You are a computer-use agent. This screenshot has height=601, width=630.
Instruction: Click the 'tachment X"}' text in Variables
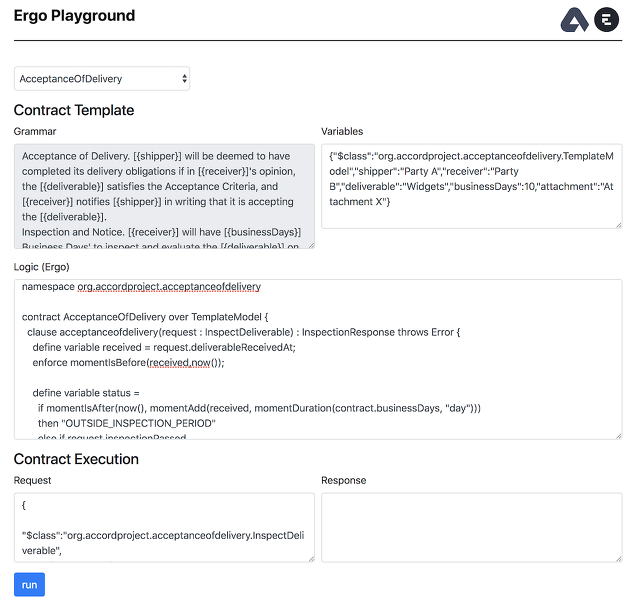[360, 202]
